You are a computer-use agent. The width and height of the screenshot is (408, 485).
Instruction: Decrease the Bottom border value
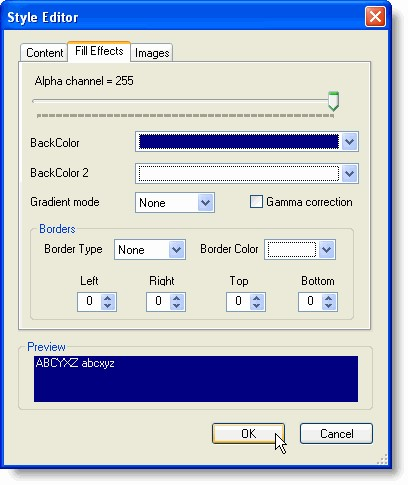(x=328, y=306)
